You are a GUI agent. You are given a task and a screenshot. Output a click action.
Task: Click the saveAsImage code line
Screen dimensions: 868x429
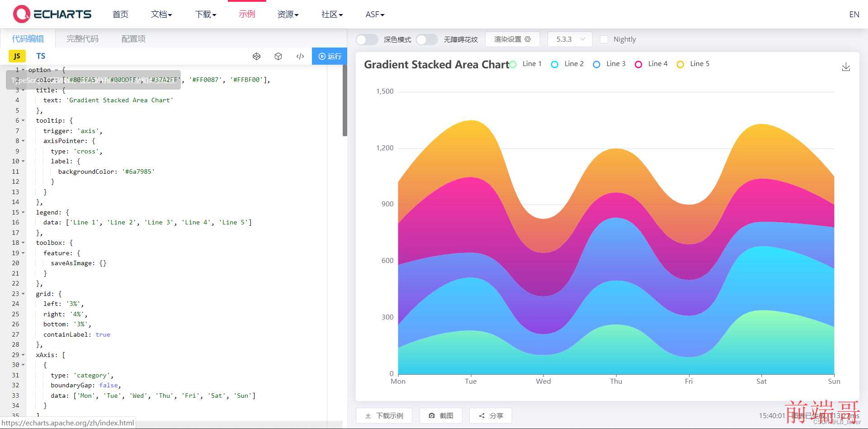coord(79,263)
